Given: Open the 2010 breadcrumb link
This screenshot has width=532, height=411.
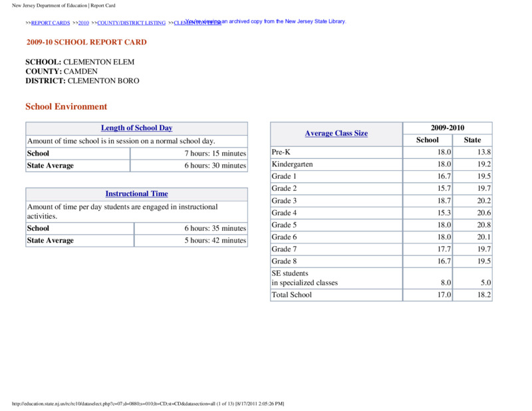Looking at the screenshot, I should point(84,23).
